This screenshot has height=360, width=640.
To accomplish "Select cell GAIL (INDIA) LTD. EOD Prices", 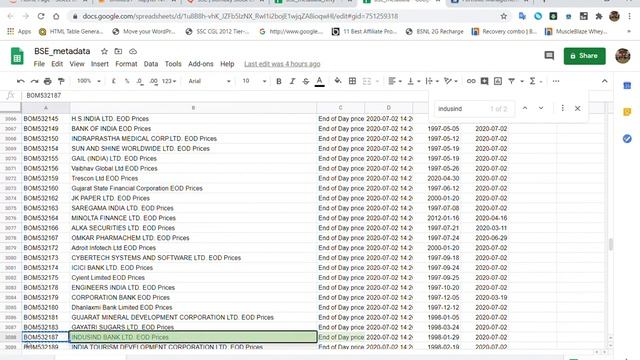I will point(193,158).
